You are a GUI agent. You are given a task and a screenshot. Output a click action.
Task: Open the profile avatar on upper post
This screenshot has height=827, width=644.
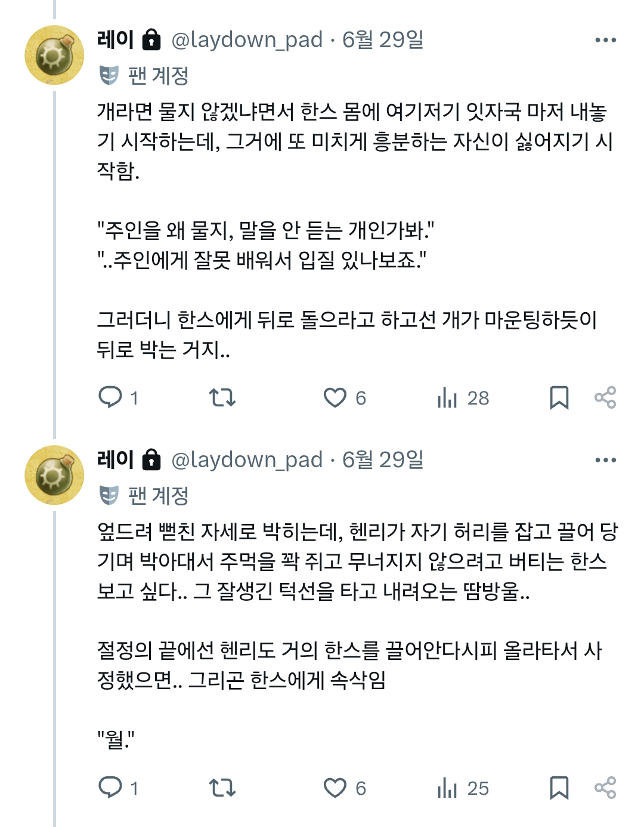click(x=54, y=55)
